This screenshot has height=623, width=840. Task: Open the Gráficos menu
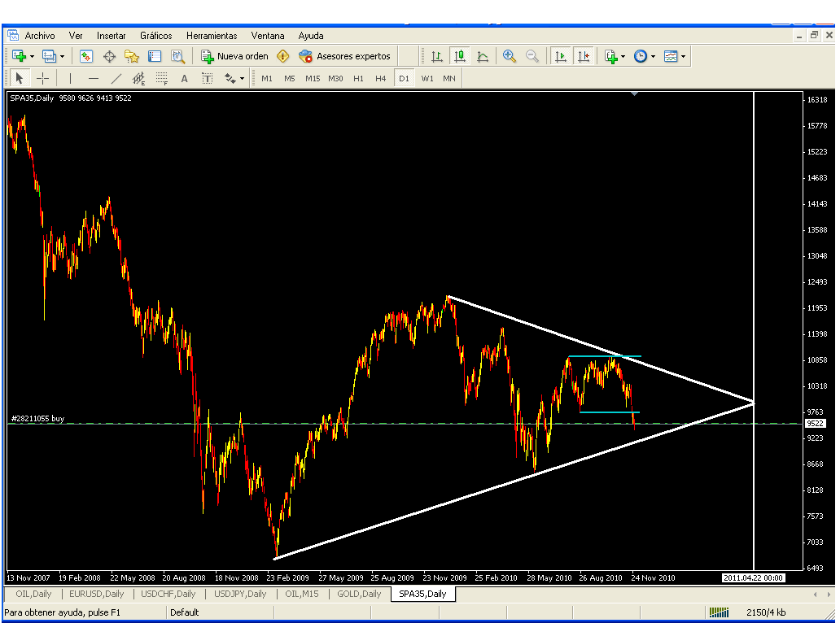[x=156, y=36]
